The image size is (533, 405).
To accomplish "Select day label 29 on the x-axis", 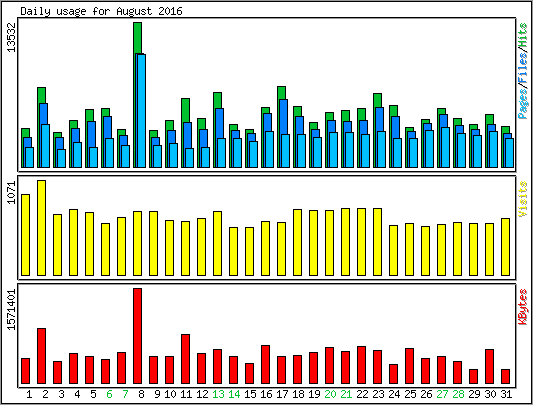I will coord(474,394).
